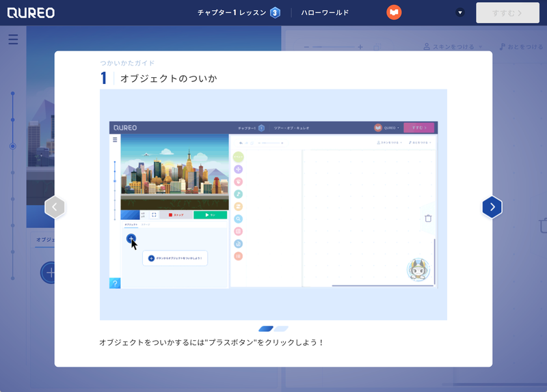The width and height of the screenshot is (547, 392).
Task: Go to next guide slide arrow
Action: 492,207
